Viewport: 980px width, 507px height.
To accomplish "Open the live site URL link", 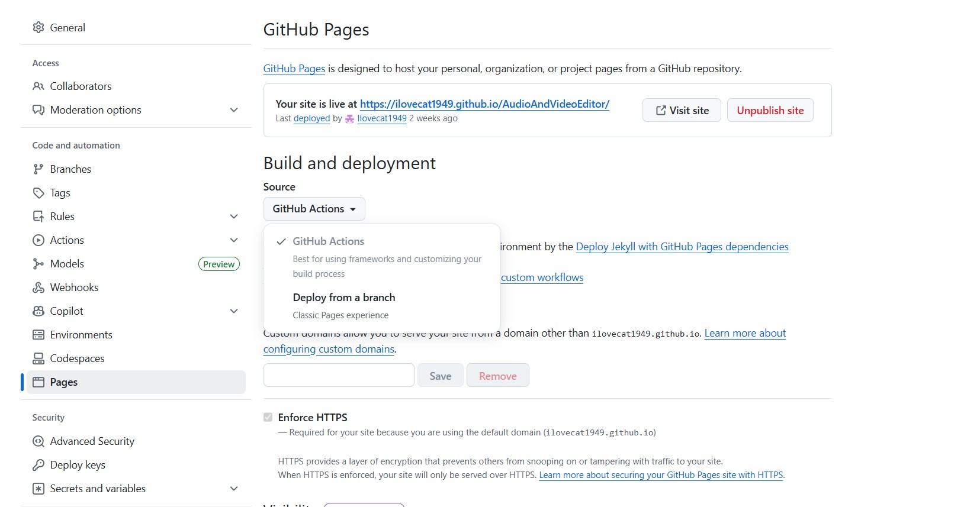I will (484, 104).
